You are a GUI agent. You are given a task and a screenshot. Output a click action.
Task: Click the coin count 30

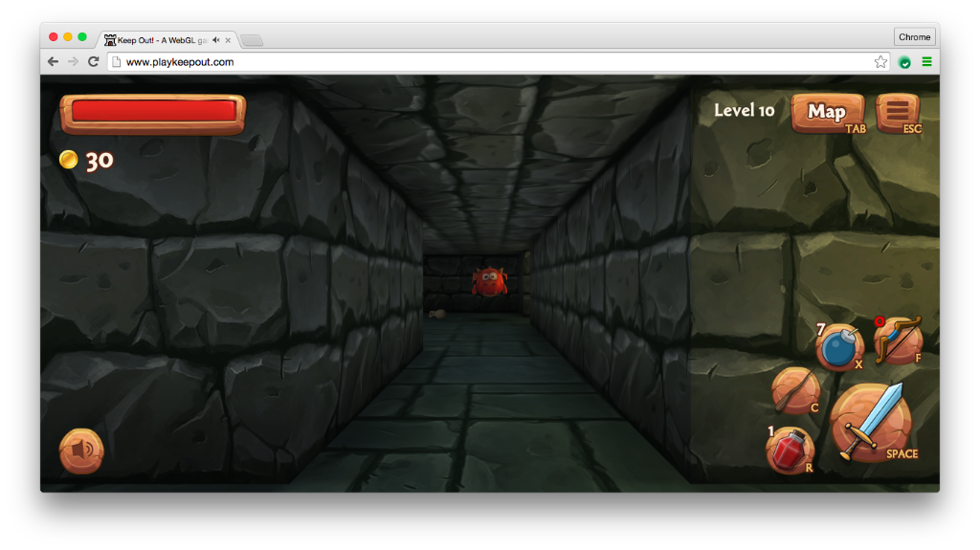click(100, 161)
